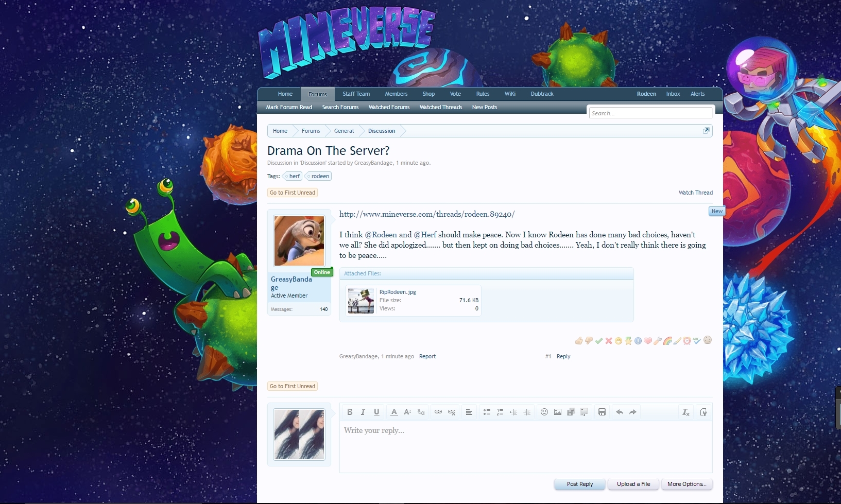Open the quick navigation menu icon
The image size is (841, 504).
point(706,131)
